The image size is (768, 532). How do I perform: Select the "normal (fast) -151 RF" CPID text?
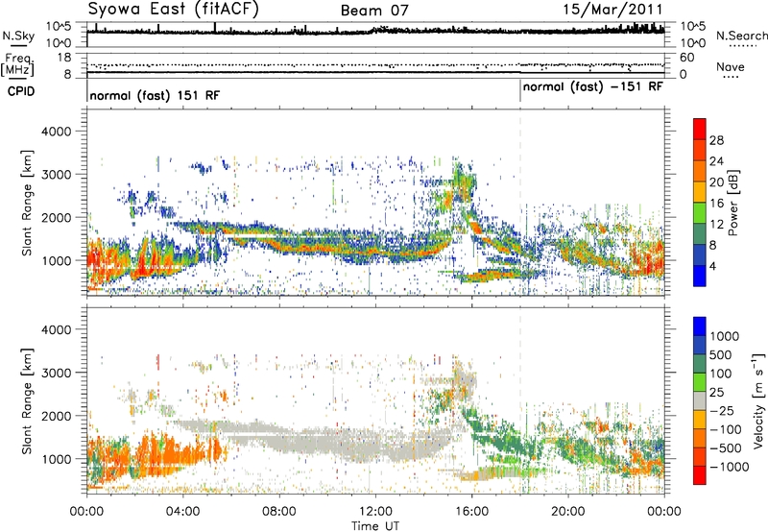592,87
